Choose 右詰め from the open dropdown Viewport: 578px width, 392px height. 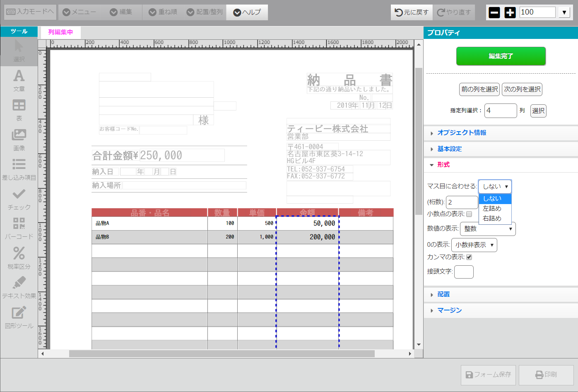(492, 219)
